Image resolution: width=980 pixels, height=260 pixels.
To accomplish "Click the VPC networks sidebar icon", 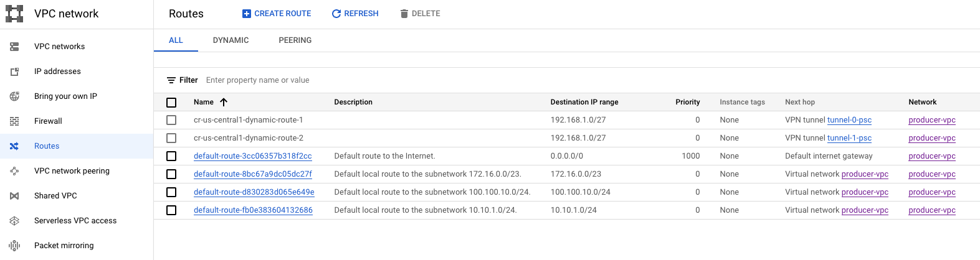I will coord(14,47).
